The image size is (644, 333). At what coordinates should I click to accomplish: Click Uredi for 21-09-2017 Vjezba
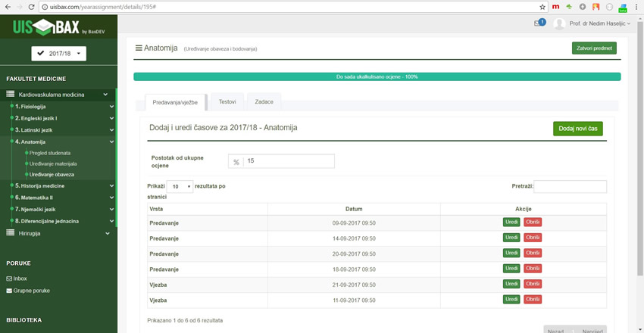pyautogui.click(x=511, y=285)
